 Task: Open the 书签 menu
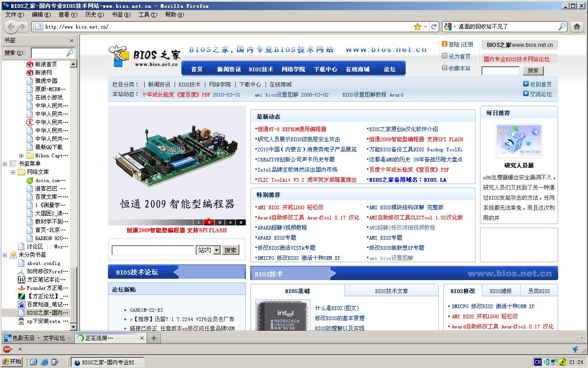[x=121, y=14]
